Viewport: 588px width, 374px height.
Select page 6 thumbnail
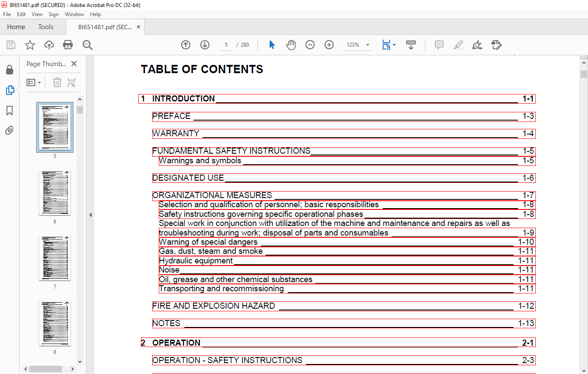point(55,192)
